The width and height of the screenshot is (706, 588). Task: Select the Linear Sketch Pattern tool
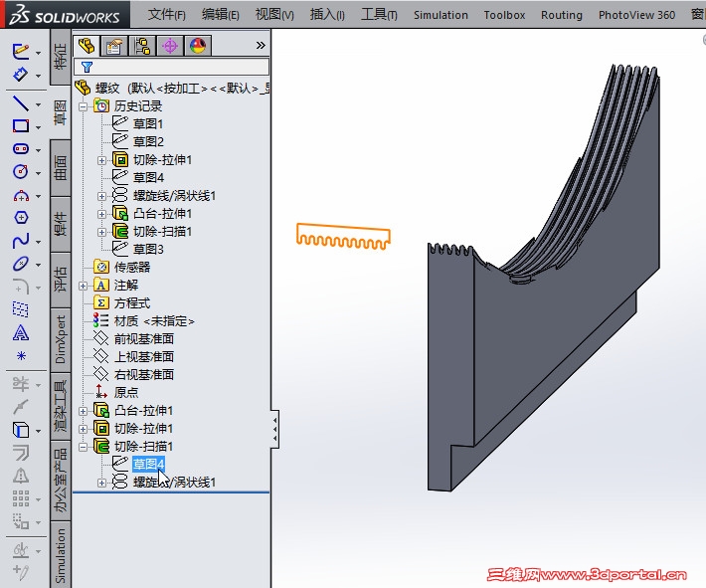click(x=20, y=498)
